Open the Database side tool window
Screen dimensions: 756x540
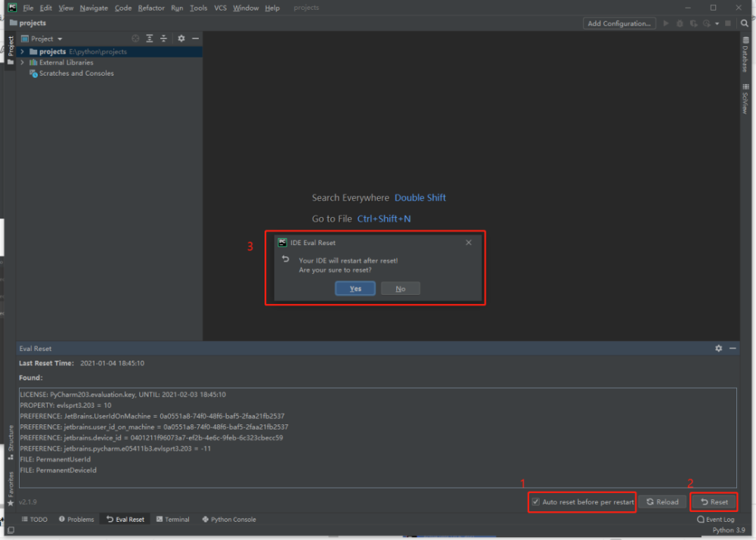coord(745,54)
